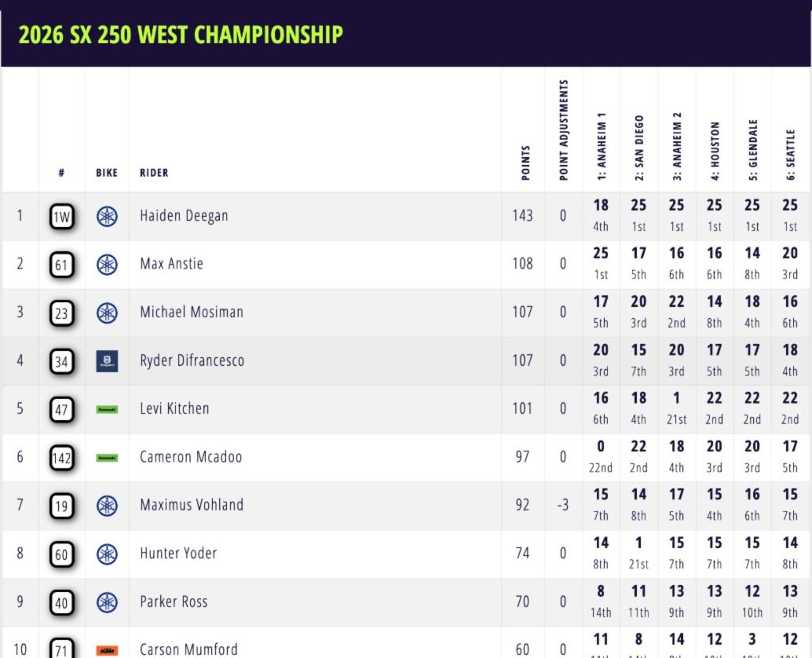The width and height of the screenshot is (812, 658).
Task: Click the number 142 badge for Cameron Mcadoo
Action: (x=62, y=457)
